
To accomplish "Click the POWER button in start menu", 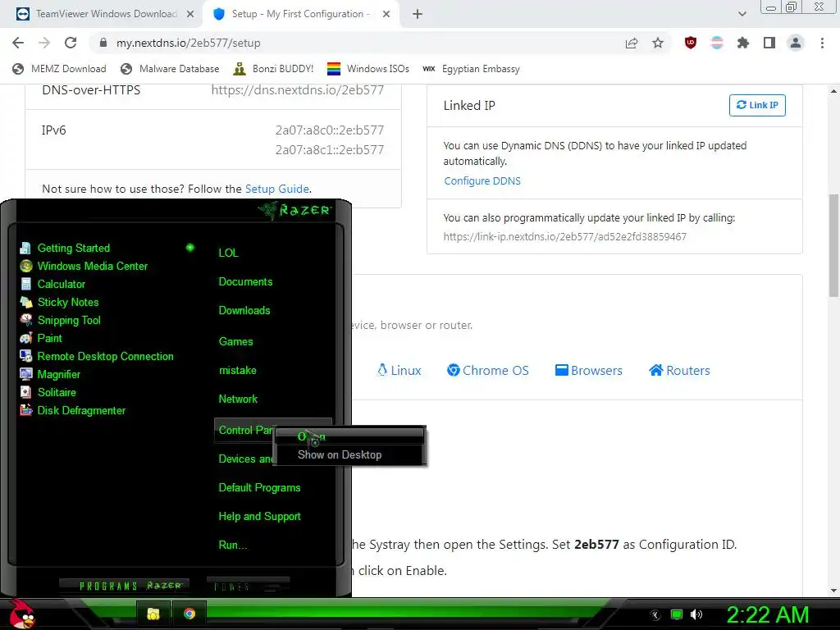I will 248,587.
